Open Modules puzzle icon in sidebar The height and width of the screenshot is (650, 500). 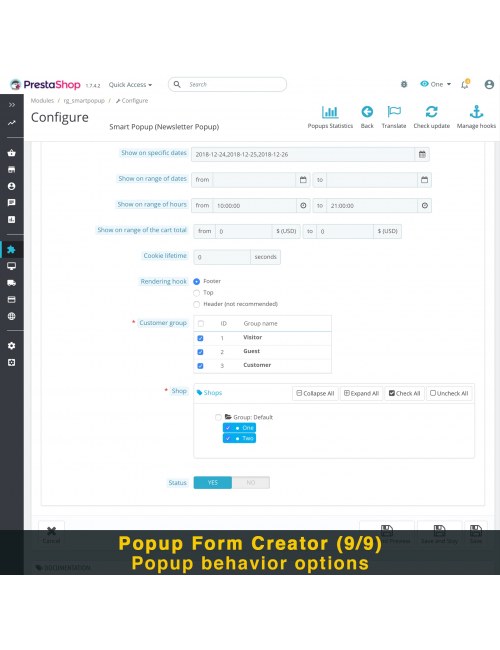pos(12,250)
